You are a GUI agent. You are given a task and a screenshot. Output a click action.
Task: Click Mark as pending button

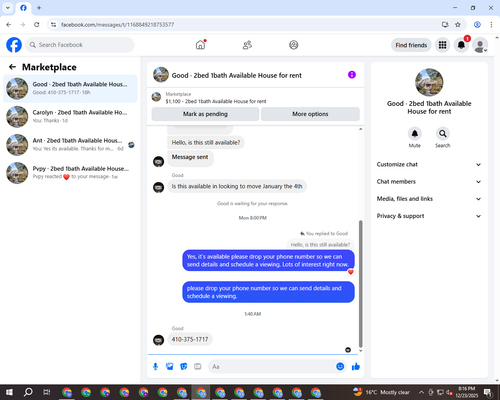[205, 114]
